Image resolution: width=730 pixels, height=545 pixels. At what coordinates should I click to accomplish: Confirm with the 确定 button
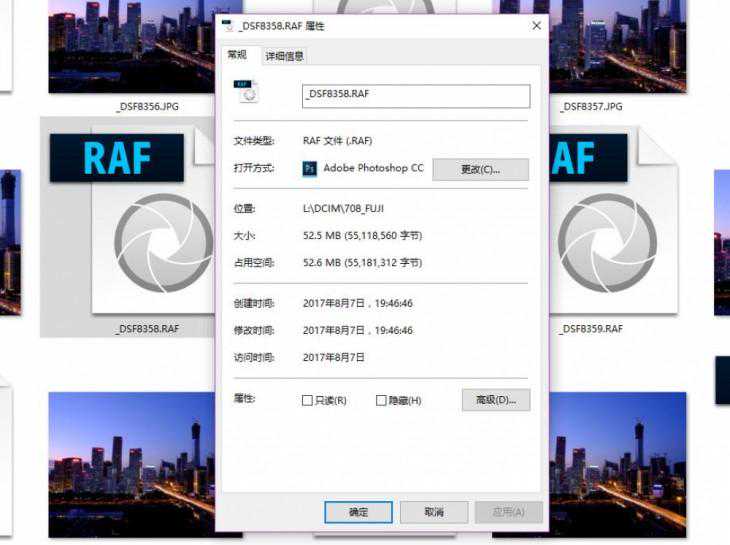point(358,512)
